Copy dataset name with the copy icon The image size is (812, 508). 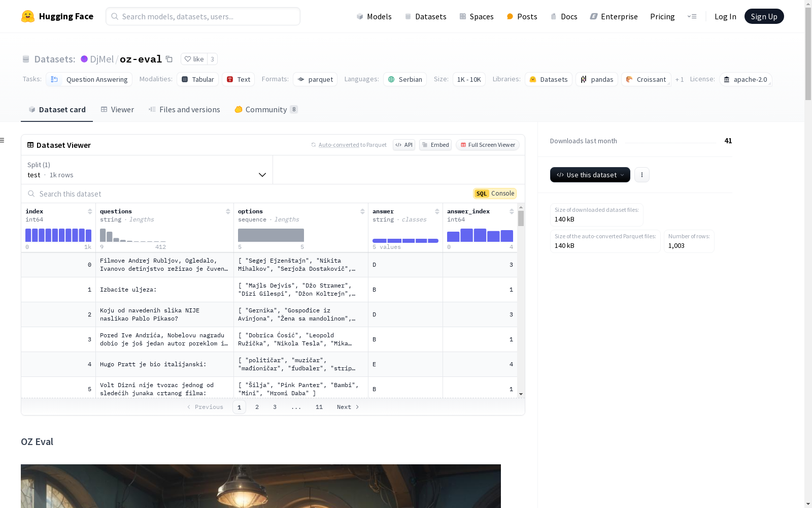click(169, 59)
